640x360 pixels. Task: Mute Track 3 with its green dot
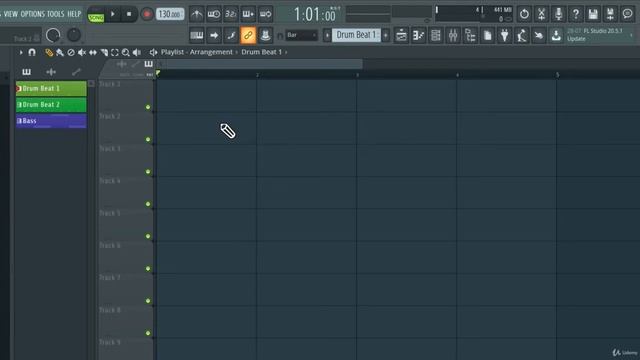148,172
